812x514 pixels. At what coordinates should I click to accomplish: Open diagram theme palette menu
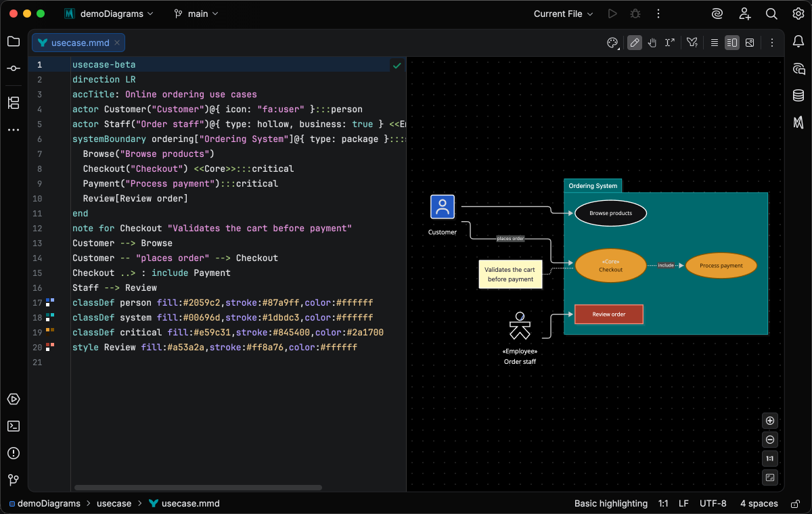(612, 43)
